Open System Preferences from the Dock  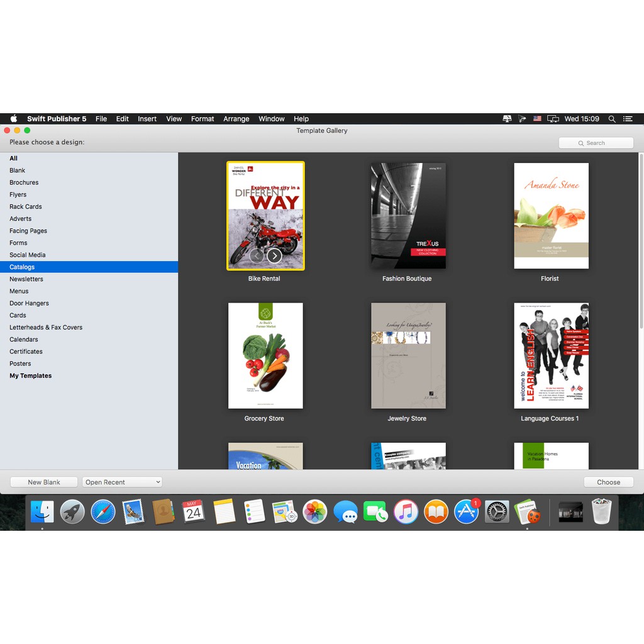click(496, 512)
